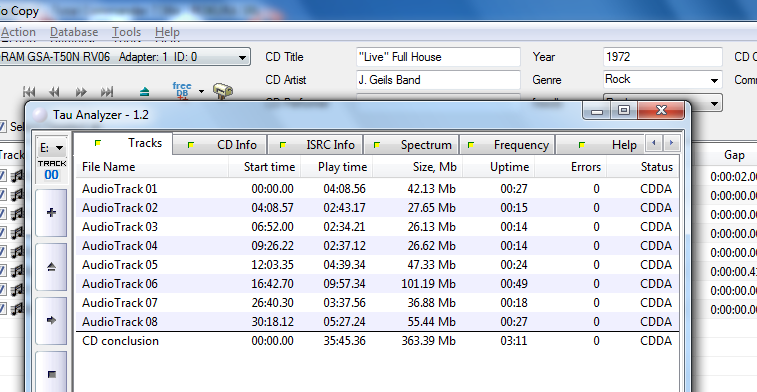Image resolution: width=757 pixels, height=392 pixels.
Task: Open the E: drive dropdown in Tau Analyzer
Action: pyautogui.click(x=51, y=147)
